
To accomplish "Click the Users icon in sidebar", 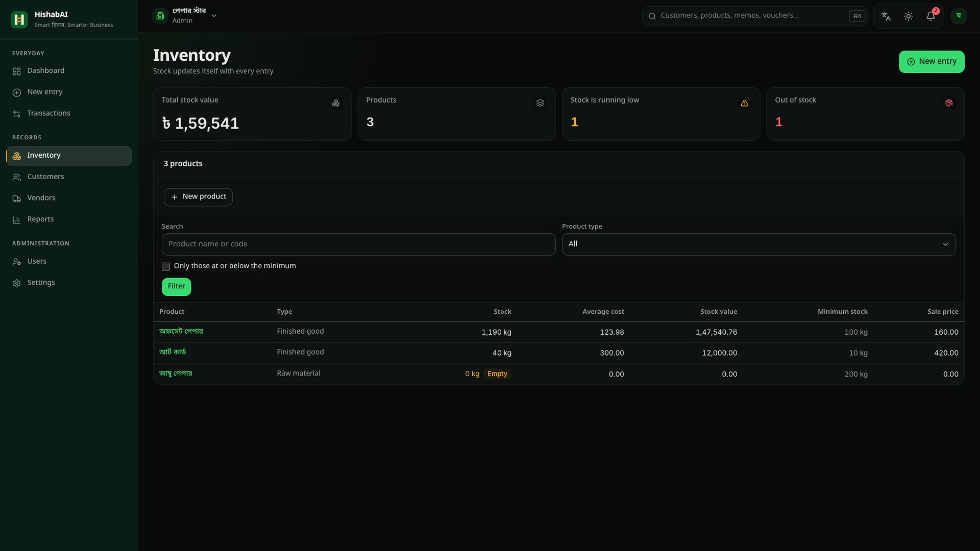I will pyautogui.click(x=17, y=262).
